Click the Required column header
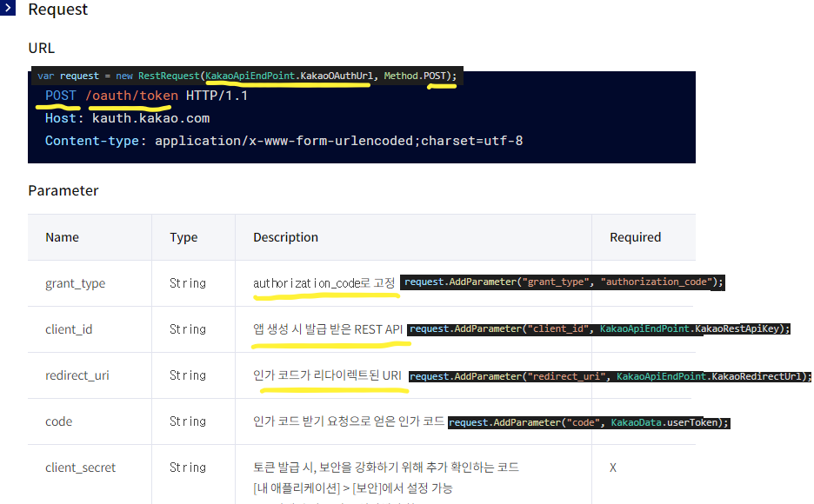Image resolution: width=814 pixels, height=504 pixels. [x=636, y=237]
